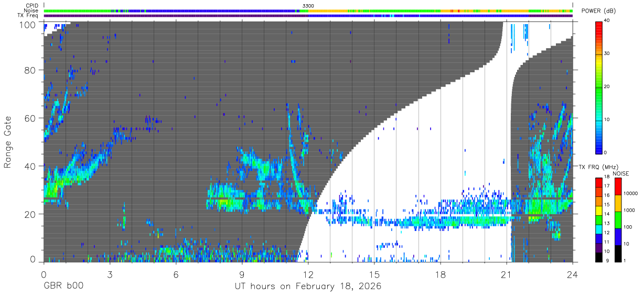The image size is (644, 297).
Task: Select the TX Freq color strip above the plot
Action: [x=308, y=15]
